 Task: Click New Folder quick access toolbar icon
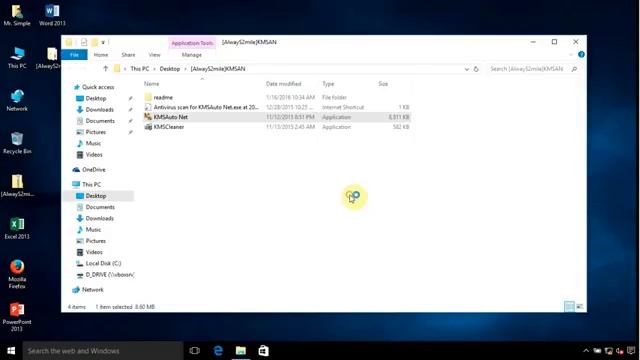click(94, 42)
